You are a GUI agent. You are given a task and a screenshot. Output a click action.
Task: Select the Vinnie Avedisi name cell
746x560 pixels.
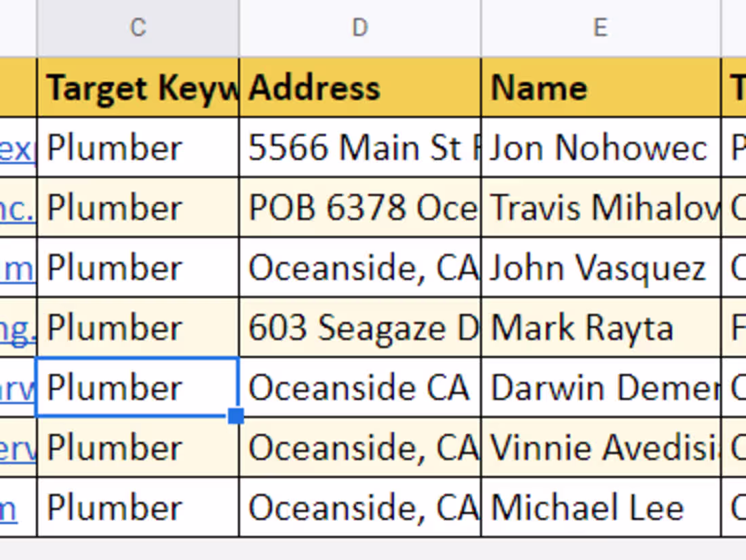[x=600, y=447]
